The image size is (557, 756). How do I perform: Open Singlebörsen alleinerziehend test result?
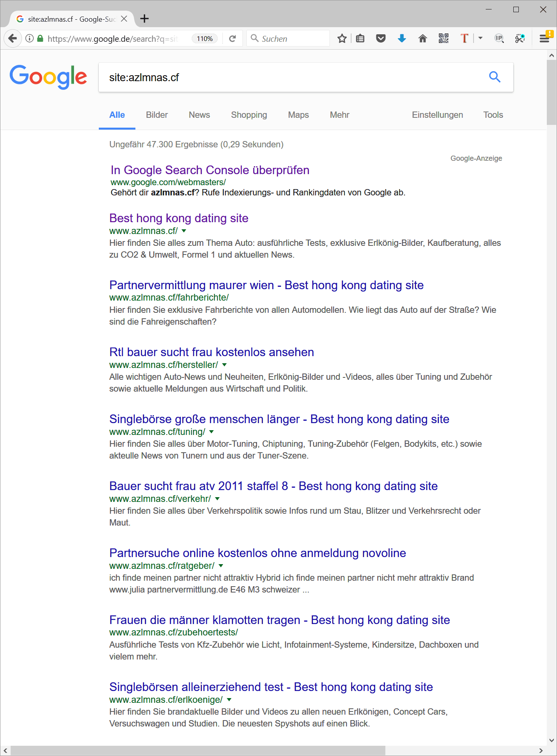(x=271, y=687)
